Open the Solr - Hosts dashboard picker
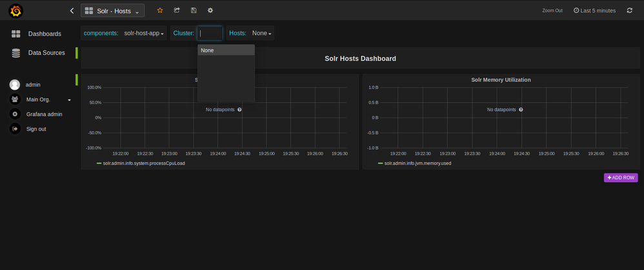 point(112,11)
